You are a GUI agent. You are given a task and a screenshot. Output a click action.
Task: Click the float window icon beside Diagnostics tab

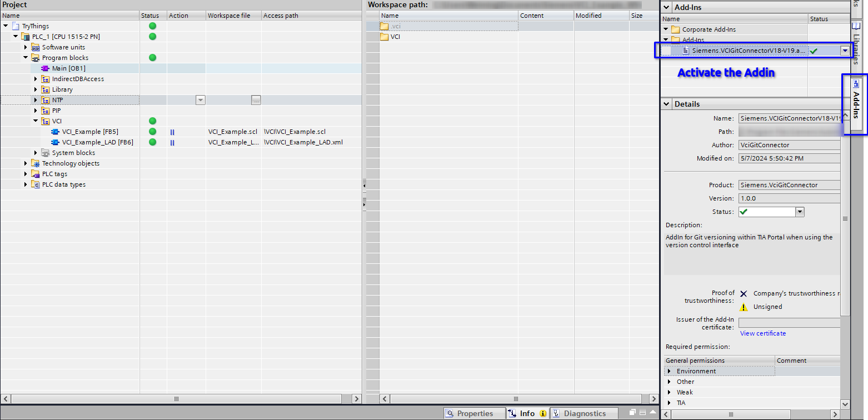tap(632, 413)
